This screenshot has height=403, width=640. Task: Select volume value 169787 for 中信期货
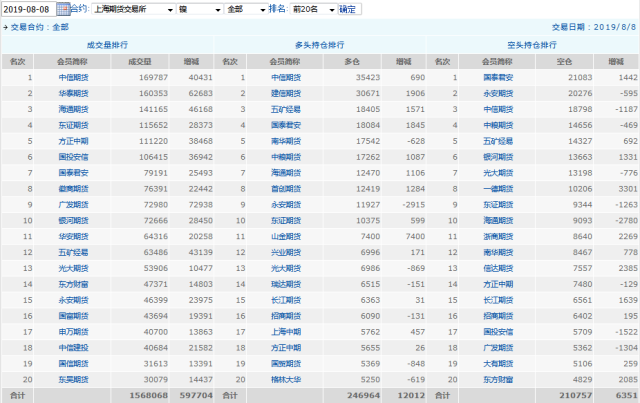[153, 78]
